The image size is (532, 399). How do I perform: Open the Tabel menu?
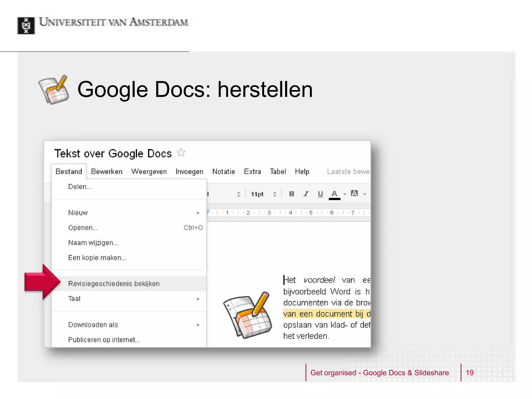coord(278,171)
